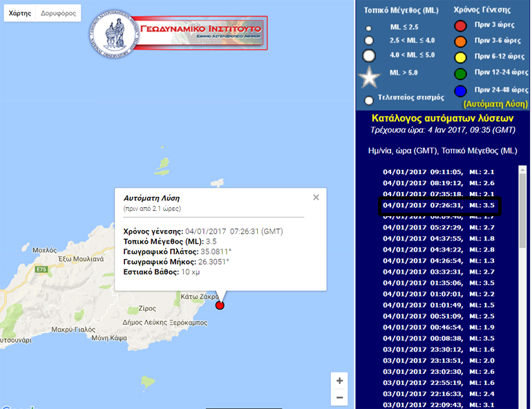Zoom in with the plus button

pyautogui.click(x=339, y=381)
